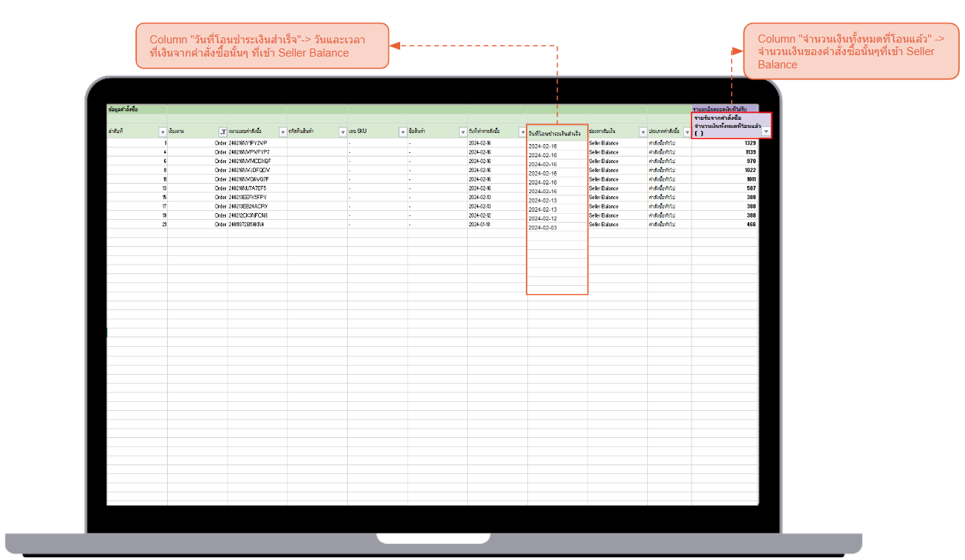Viewport: 965px width, 560px height.
Task: Click the filter icon on "ประเภทคำสั่งซื้อ" column
Action: 688,133
